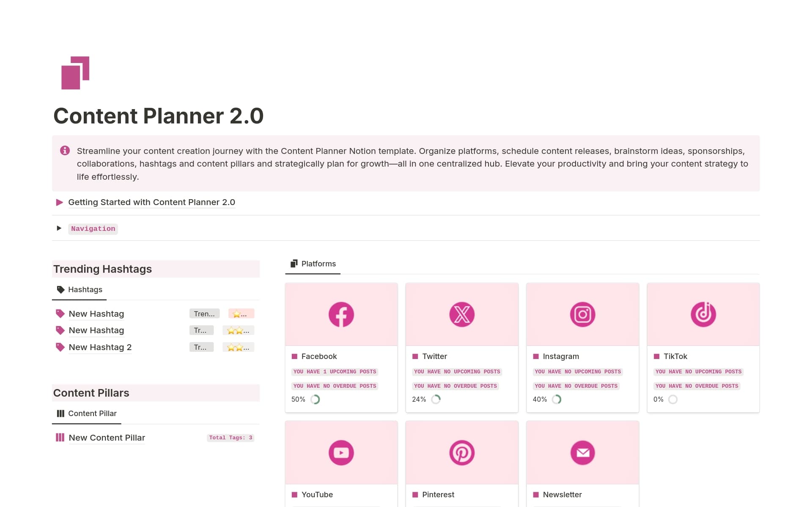Click the TikTok platform icon

pos(703,314)
